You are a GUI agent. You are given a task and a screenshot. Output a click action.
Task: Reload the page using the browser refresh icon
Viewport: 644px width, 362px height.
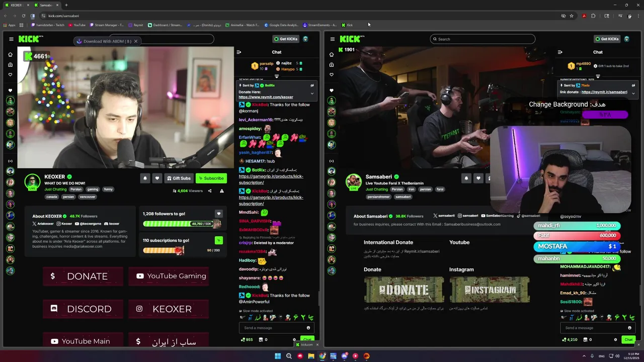coord(23,16)
